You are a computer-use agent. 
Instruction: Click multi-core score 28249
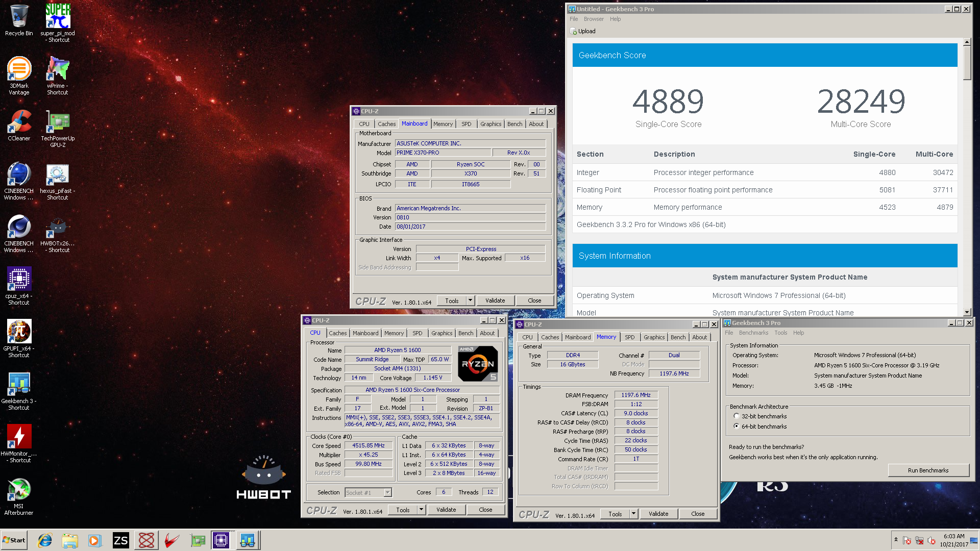(861, 102)
